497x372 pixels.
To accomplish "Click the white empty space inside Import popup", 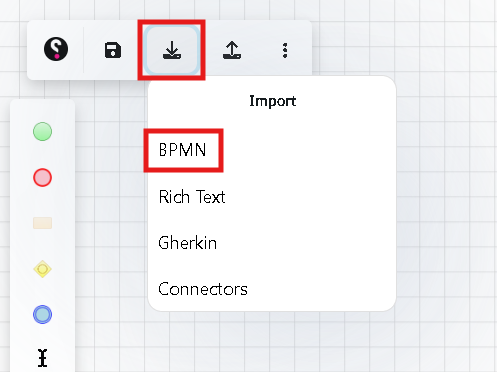I will [317, 200].
